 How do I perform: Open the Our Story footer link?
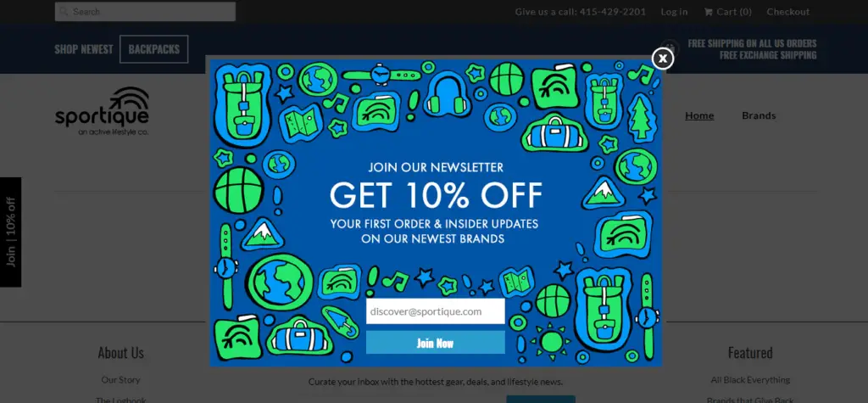point(120,380)
